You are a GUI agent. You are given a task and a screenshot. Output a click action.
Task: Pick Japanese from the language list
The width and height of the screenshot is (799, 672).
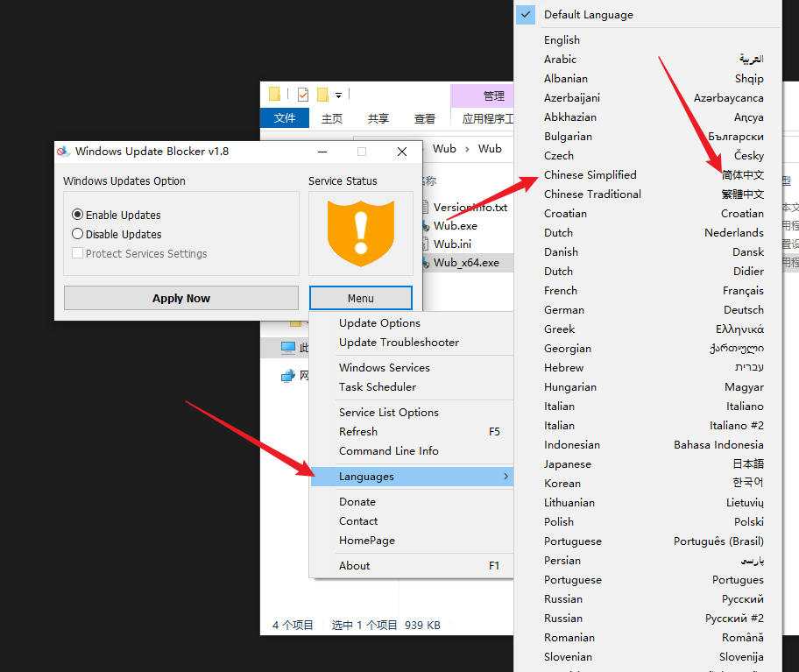pyautogui.click(x=647, y=464)
